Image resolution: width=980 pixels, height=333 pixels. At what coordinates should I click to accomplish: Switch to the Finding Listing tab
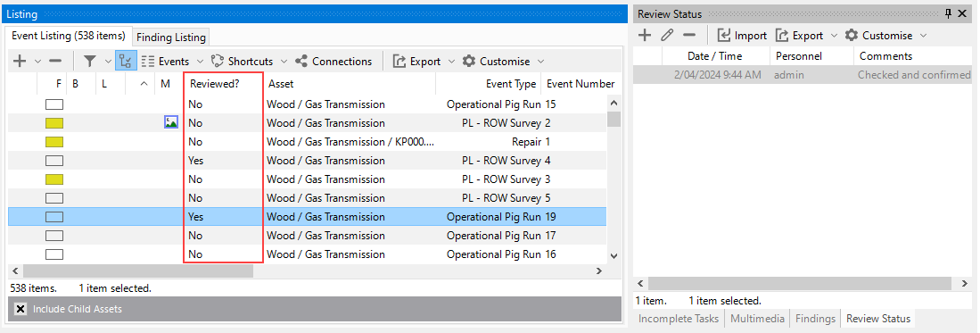(x=170, y=37)
